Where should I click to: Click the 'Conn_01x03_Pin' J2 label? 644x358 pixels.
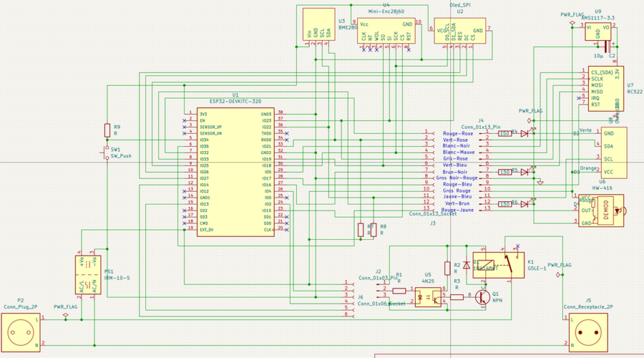pos(378,278)
